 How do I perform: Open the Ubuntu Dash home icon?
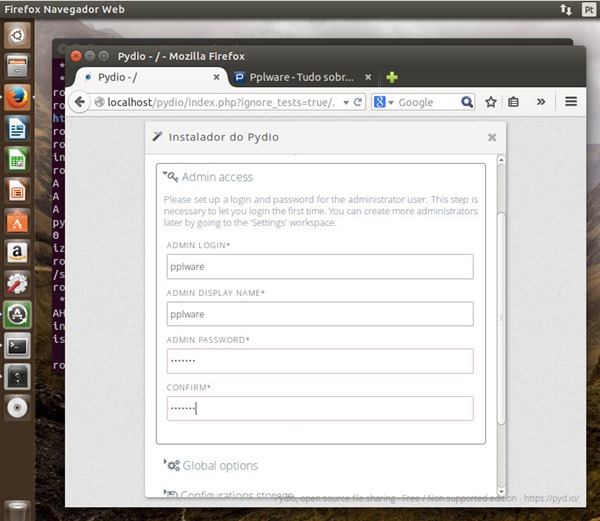click(x=17, y=35)
